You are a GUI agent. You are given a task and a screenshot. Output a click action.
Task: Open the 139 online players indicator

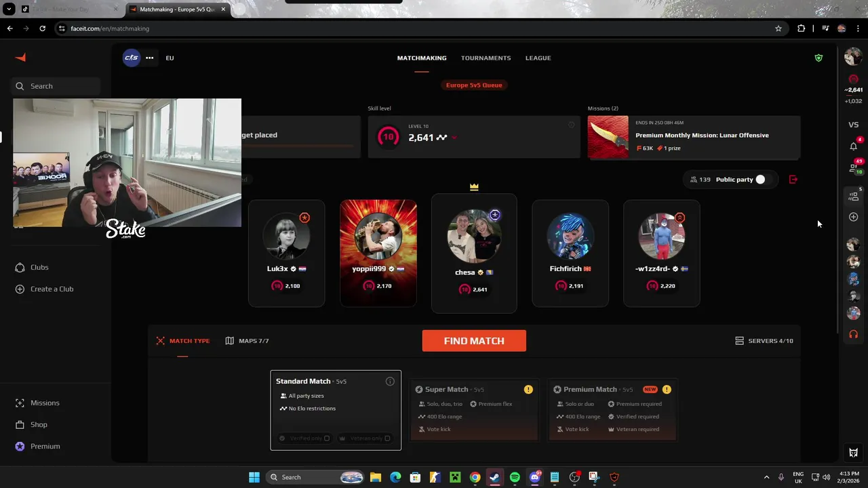pyautogui.click(x=700, y=180)
